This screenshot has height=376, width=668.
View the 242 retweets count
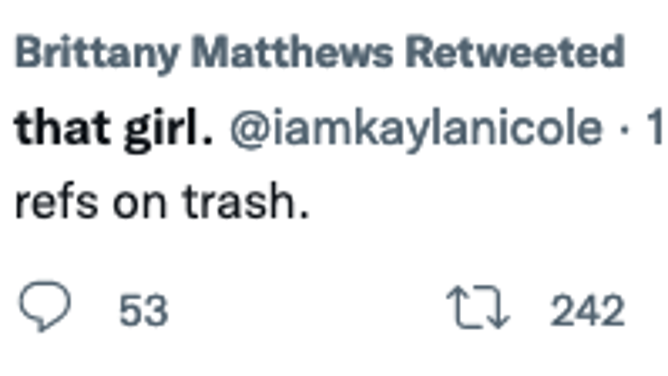tap(588, 310)
